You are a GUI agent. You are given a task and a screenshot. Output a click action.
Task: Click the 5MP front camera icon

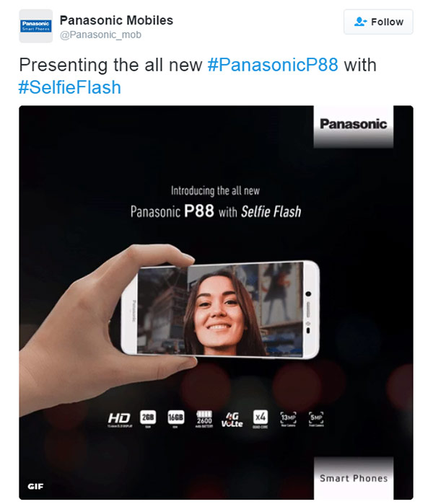coord(316,419)
